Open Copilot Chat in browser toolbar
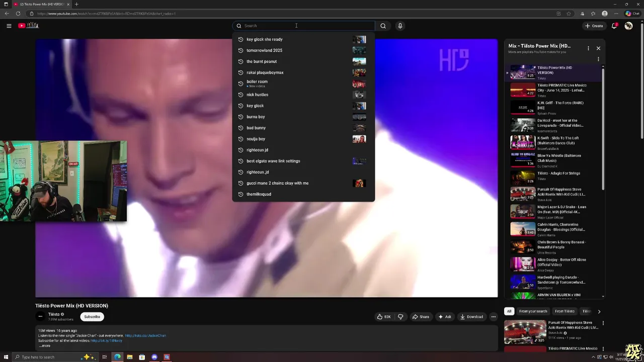Image resolution: width=644 pixels, height=362 pixels. click(x=632, y=14)
